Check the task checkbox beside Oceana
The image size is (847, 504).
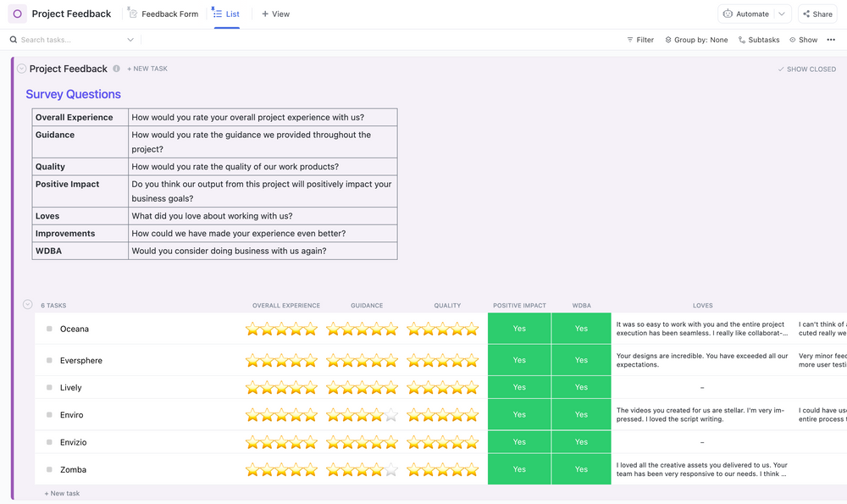tap(48, 329)
